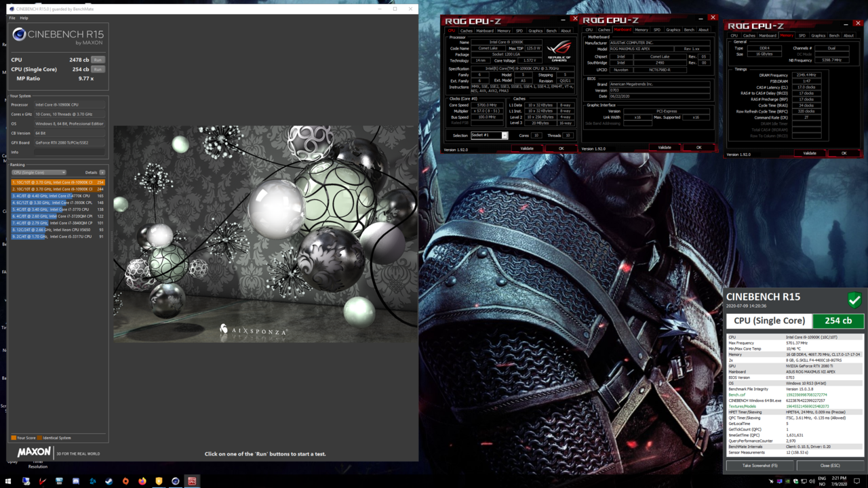Click the Info input field in Your System
The height and width of the screenshot is (488, 868).
pos(70,152)
